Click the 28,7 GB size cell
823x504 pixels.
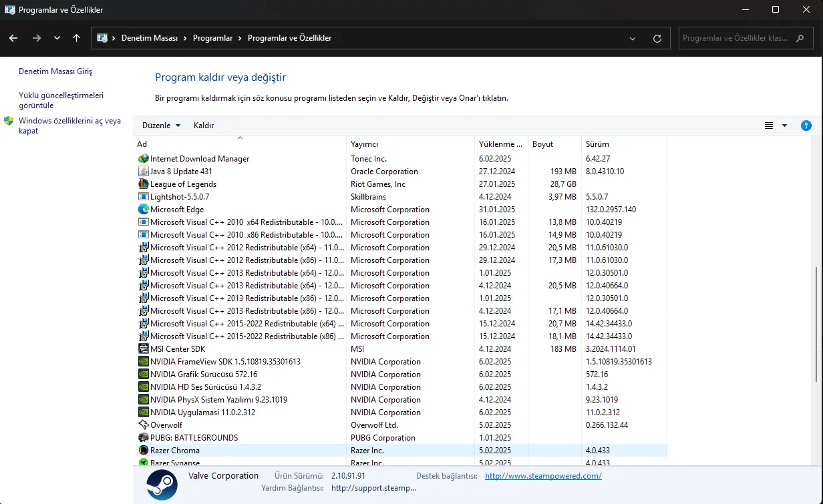[563, 184]
